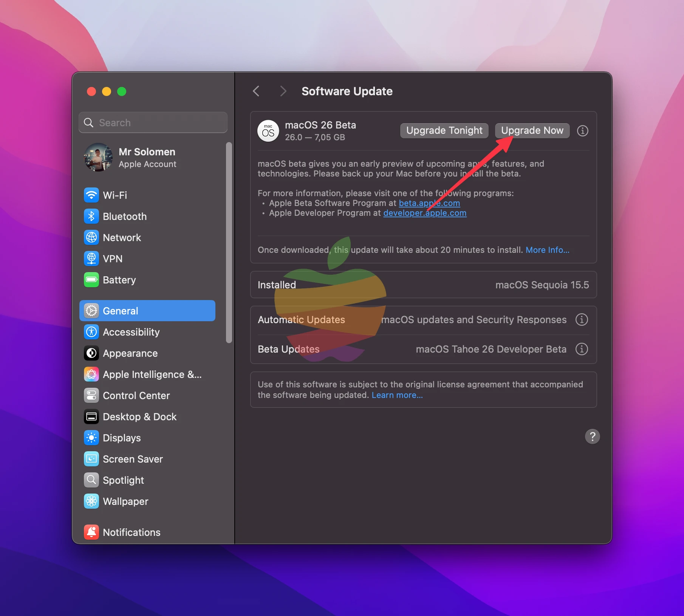Open the Wallpaper flower icon
The height and width of the screenshot is (616, 684).
tap(91, 501)
